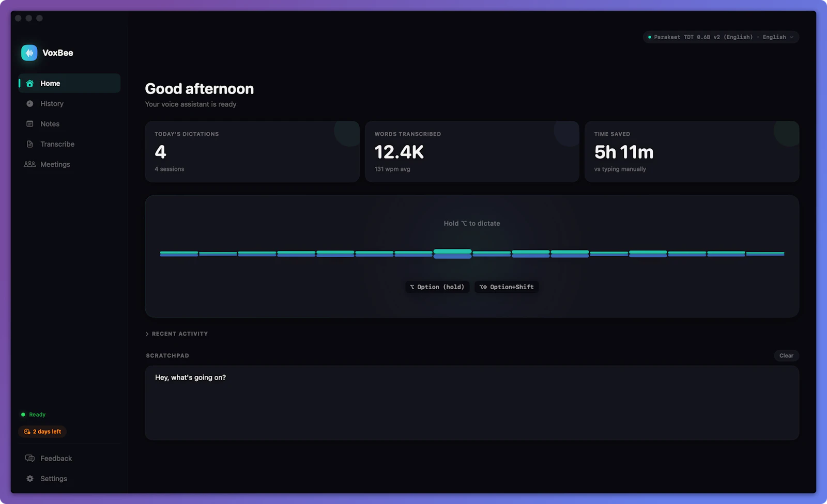Click the VoxBee waveform logo

click(29, 52)
